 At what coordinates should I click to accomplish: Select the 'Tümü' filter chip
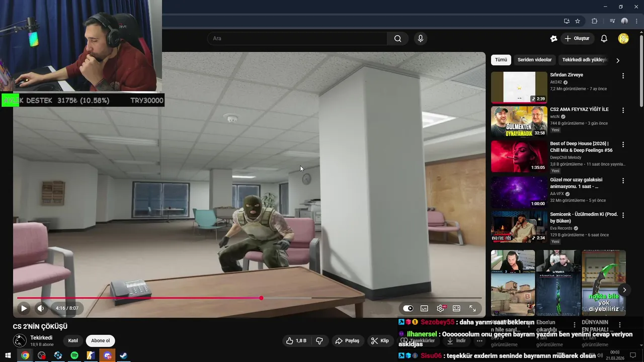[x=501, y=60]
